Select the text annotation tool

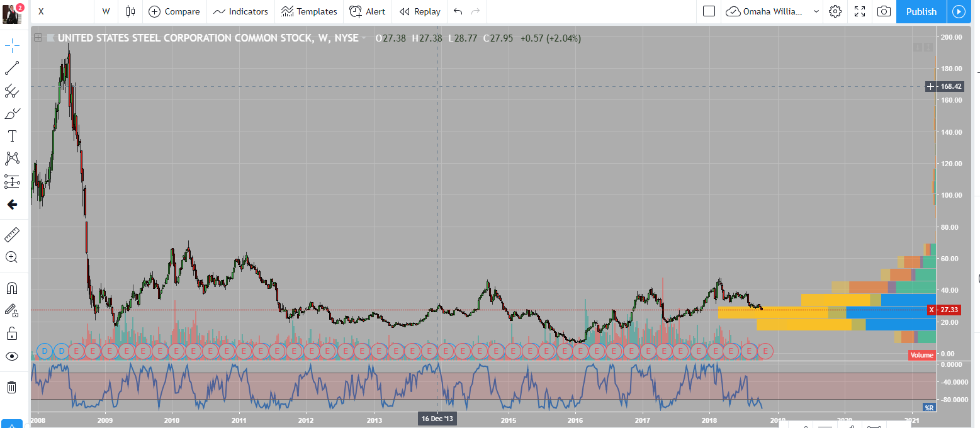pos(12,136)
